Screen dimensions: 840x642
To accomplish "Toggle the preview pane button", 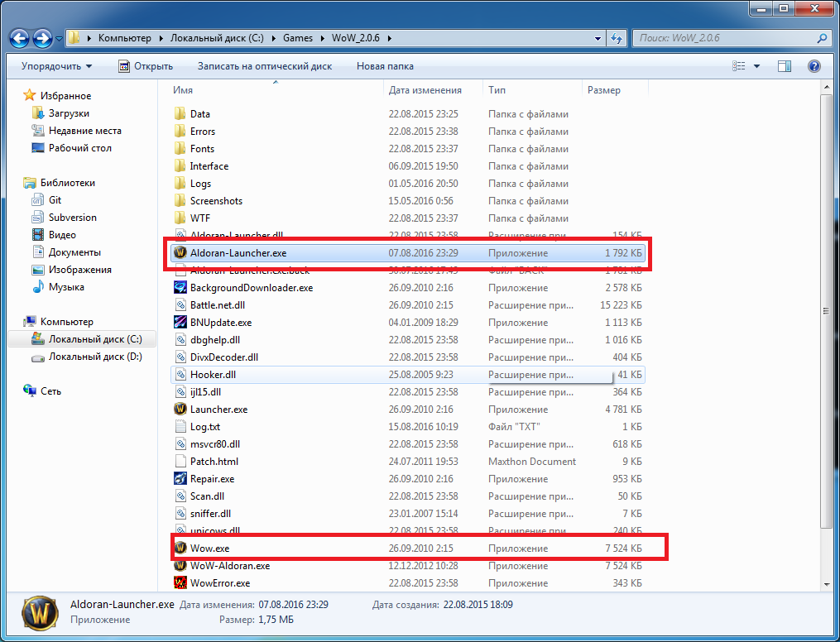I will coord(785,66).
